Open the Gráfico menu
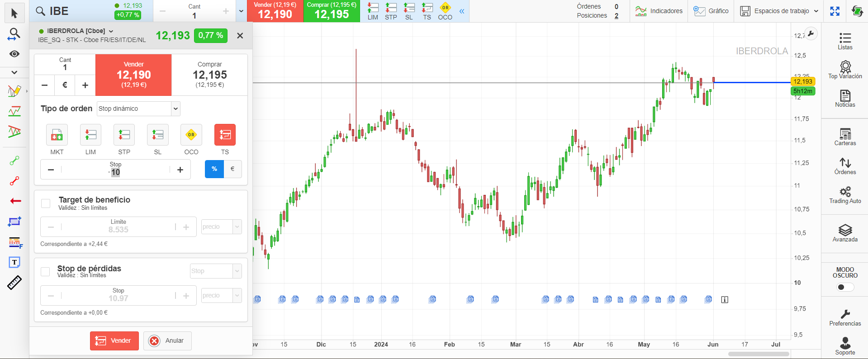 click(711, 11)
